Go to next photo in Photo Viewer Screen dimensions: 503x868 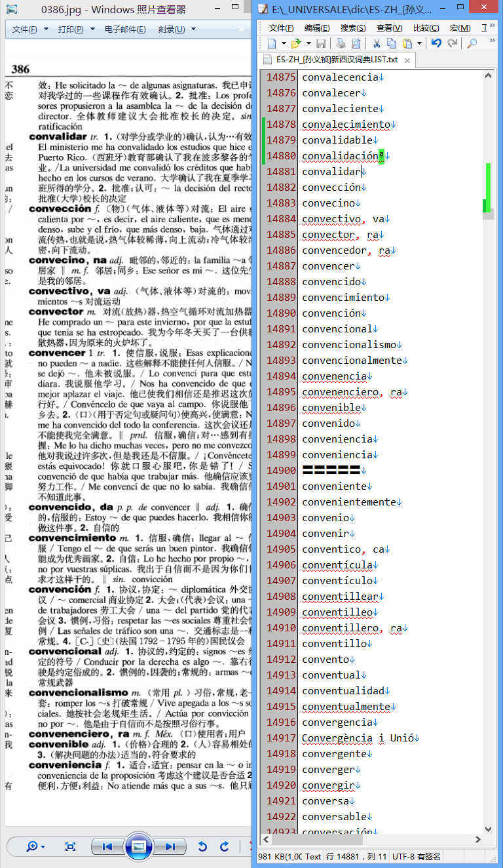pyautogui.click(x=169, y=846)
